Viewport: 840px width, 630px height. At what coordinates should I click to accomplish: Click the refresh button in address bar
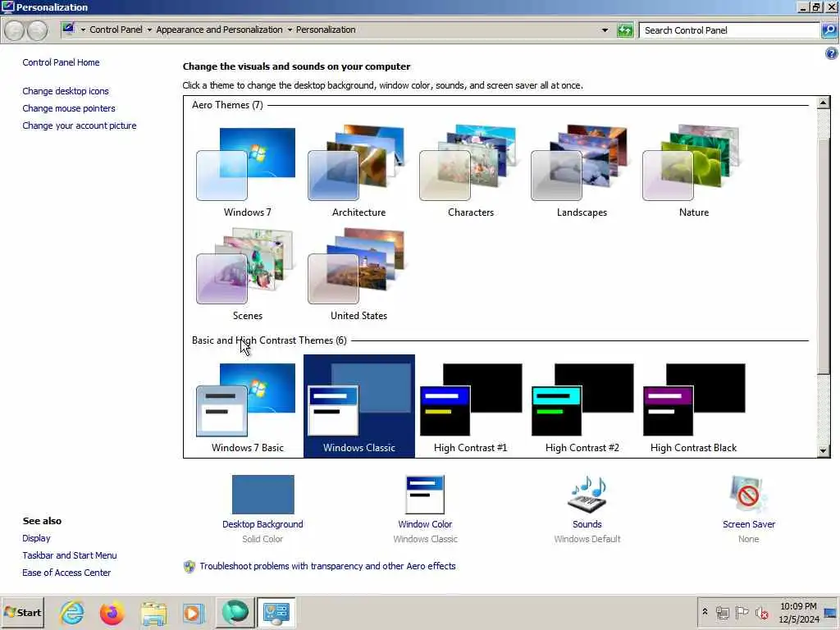tap(624, 30)
